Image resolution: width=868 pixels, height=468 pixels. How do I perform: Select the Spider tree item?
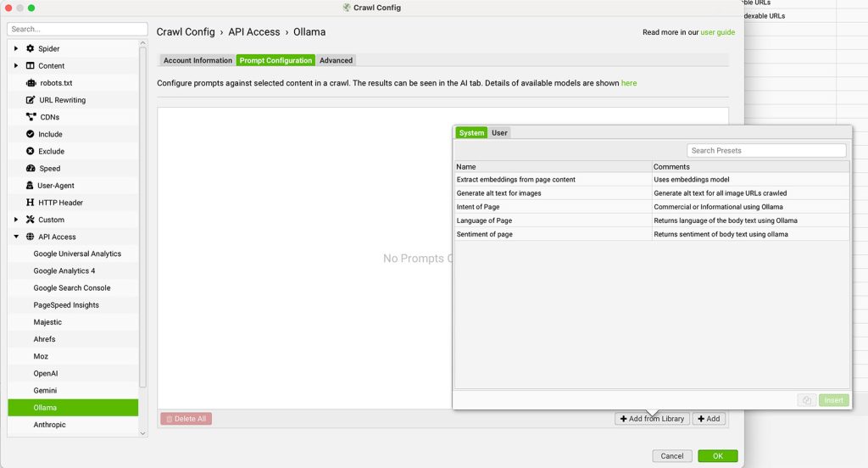73,48
